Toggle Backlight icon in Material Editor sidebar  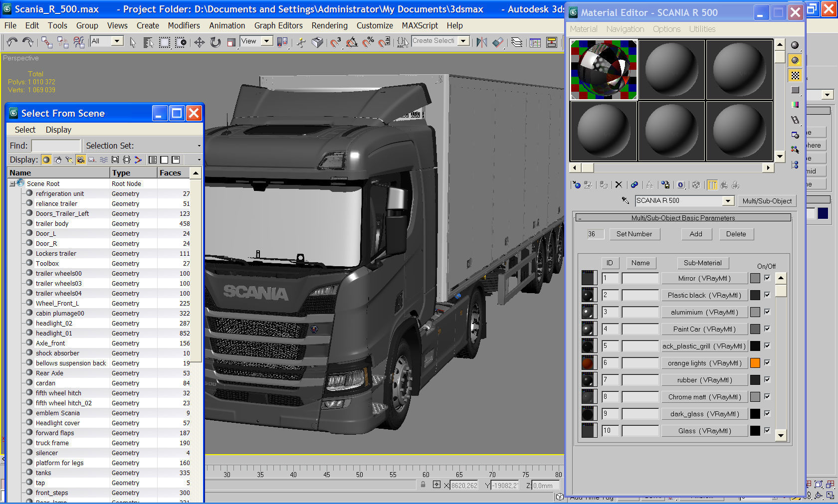click(795, 60)
